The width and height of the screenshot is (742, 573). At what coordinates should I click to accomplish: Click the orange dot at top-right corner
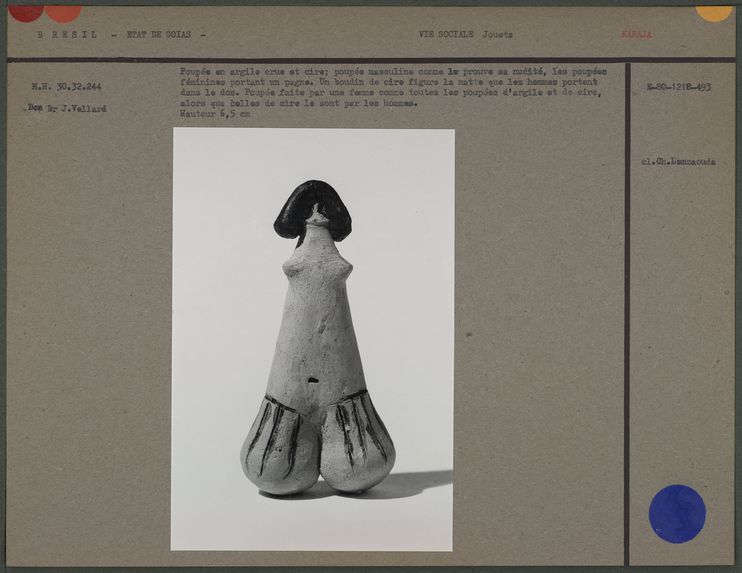click(x=714, y=11)
